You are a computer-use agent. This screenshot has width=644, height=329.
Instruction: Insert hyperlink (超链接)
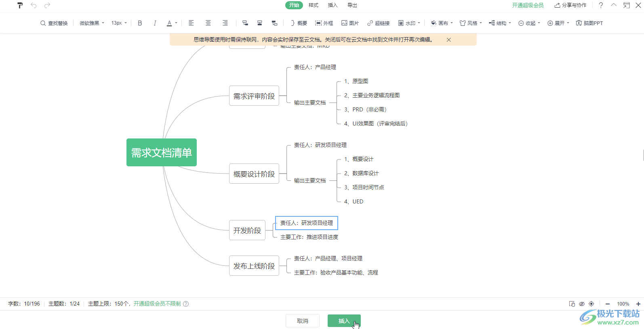tap(378, 23)
